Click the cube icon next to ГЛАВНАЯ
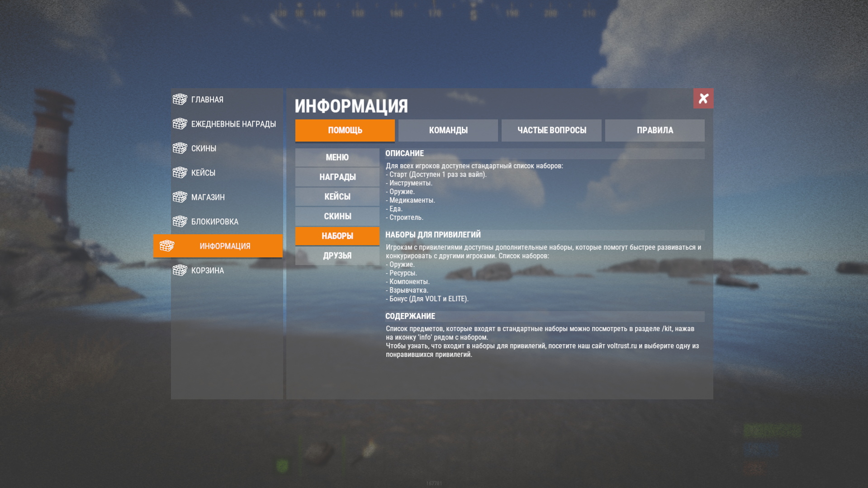This screenshot has width=868, height=488. click(x=180, y=99)
